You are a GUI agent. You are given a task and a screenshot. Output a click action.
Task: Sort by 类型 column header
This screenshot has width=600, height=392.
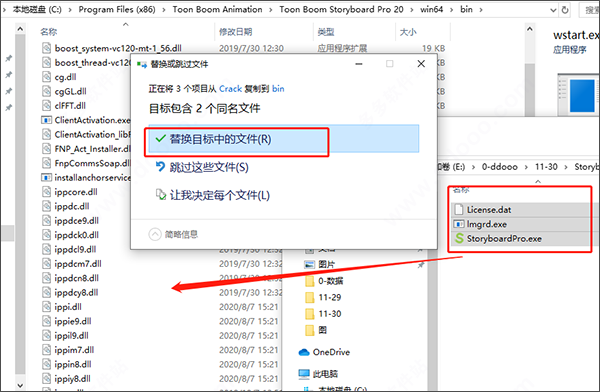coord(326,32)
